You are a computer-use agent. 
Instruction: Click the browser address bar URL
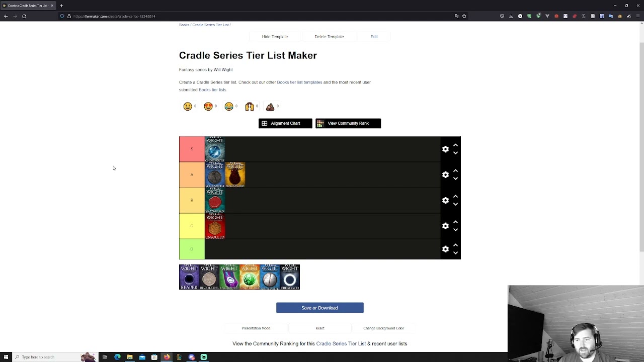click(114, 16)
